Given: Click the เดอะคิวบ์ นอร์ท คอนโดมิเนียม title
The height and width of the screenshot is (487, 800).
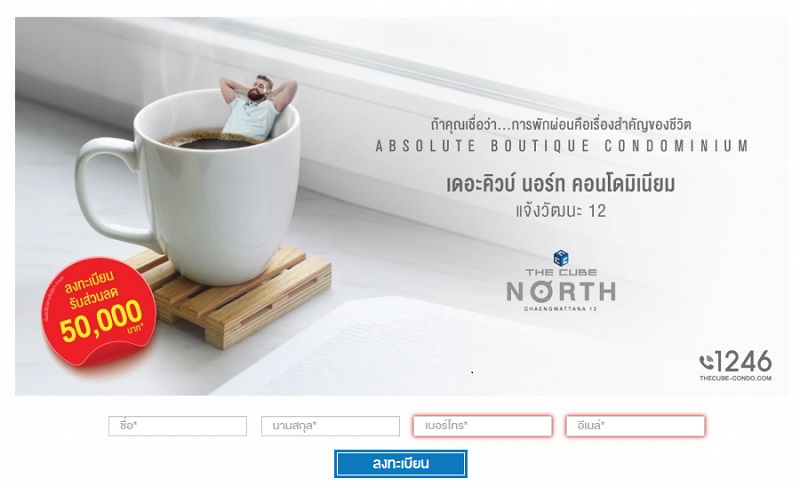Looking at the screenshot, I should click(561, 184).
